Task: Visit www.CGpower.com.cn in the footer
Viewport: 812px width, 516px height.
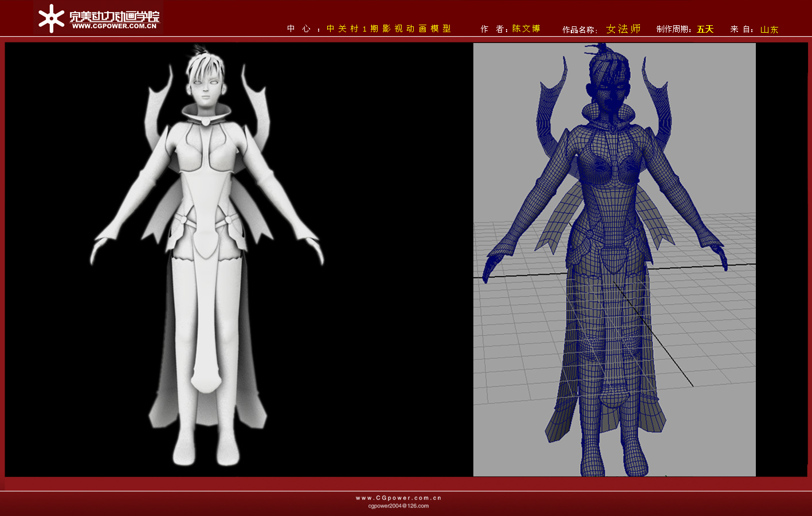Action: (x=398, y=498)
